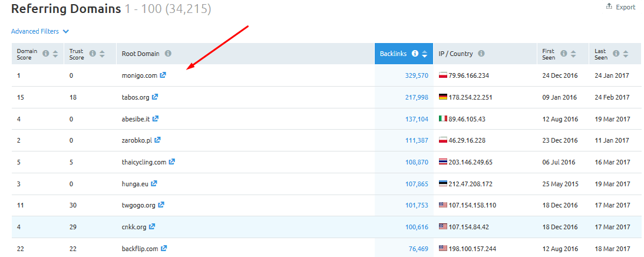
Task: Open twgogo.org external link icon
Action: click(161, 205)
